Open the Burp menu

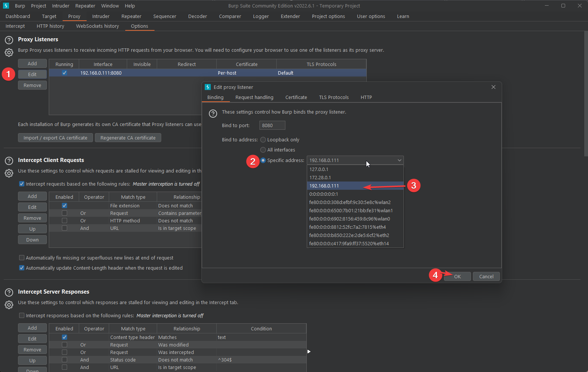pyautogui.click(x=20, y=6)
